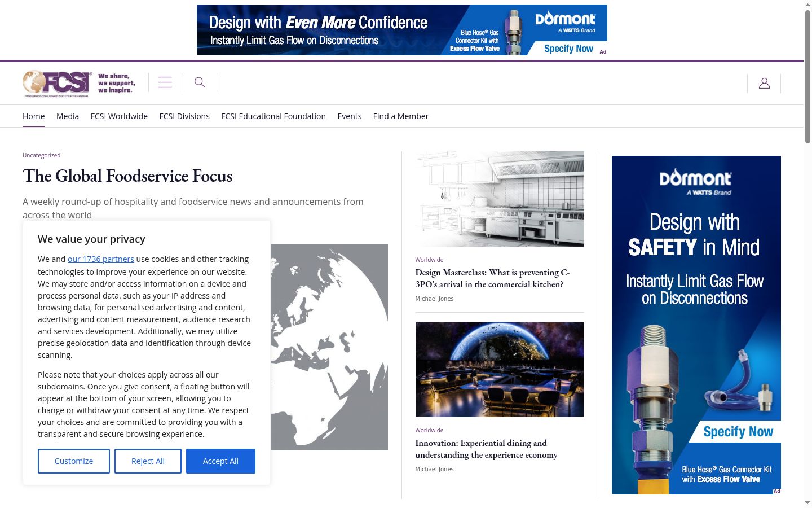Click author Michael Jones under Innovation article
The height and width of the screenshot is (508, 812).
[x=435, y=469]
